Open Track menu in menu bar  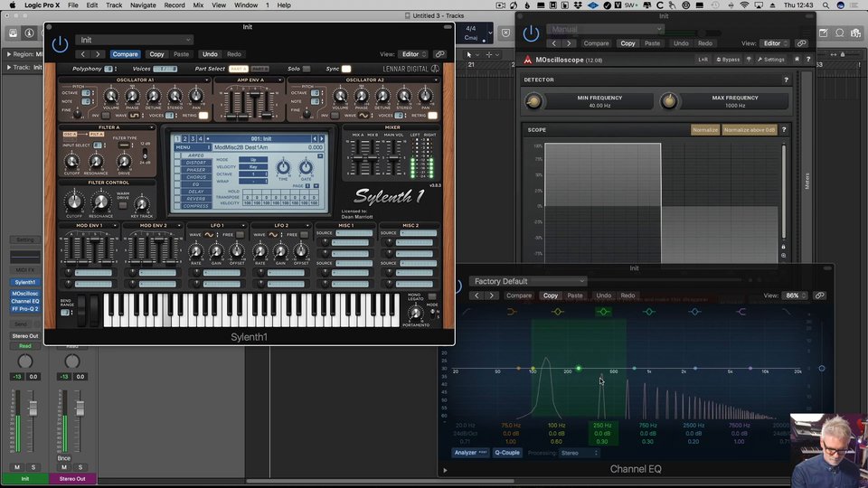coord(114,5)
